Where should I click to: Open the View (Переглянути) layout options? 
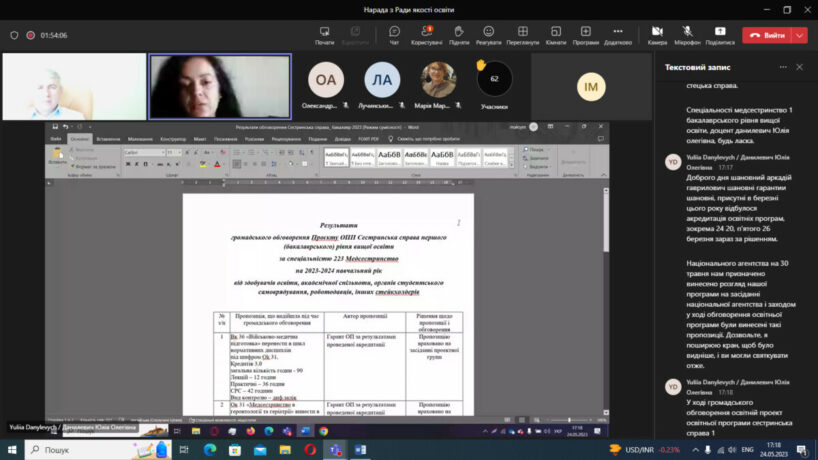point(522,35)
